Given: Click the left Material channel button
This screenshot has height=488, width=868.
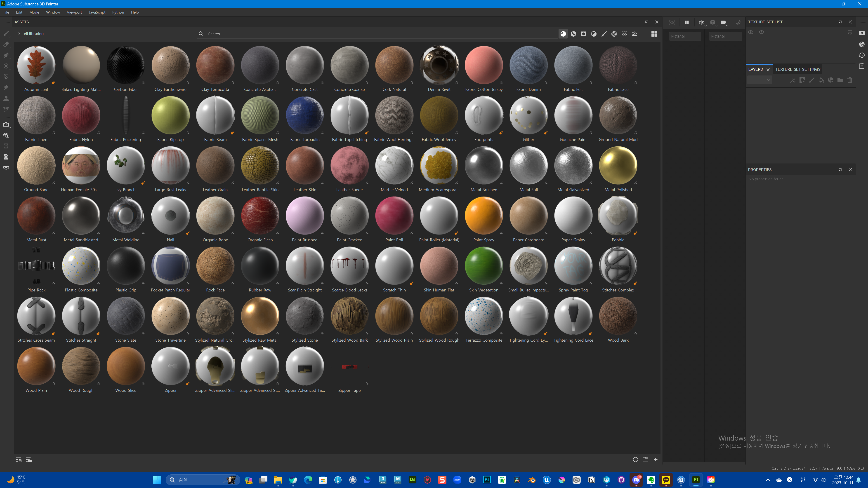Looking at the screenshot, I should pyautogui.click(x=684, y=36).
